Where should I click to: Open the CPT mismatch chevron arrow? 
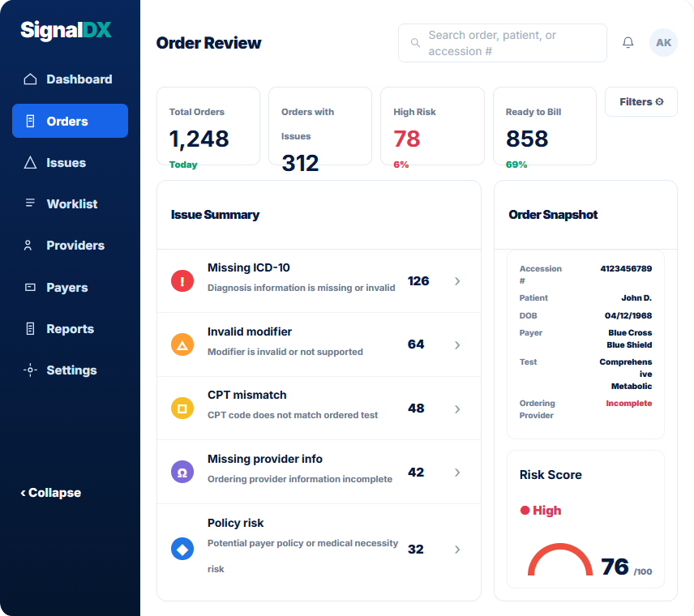pyautogui.click(x=457, y=409)
